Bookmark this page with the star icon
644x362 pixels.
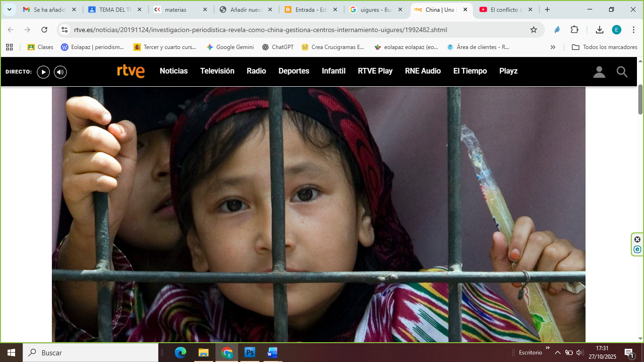coord(534,30)
